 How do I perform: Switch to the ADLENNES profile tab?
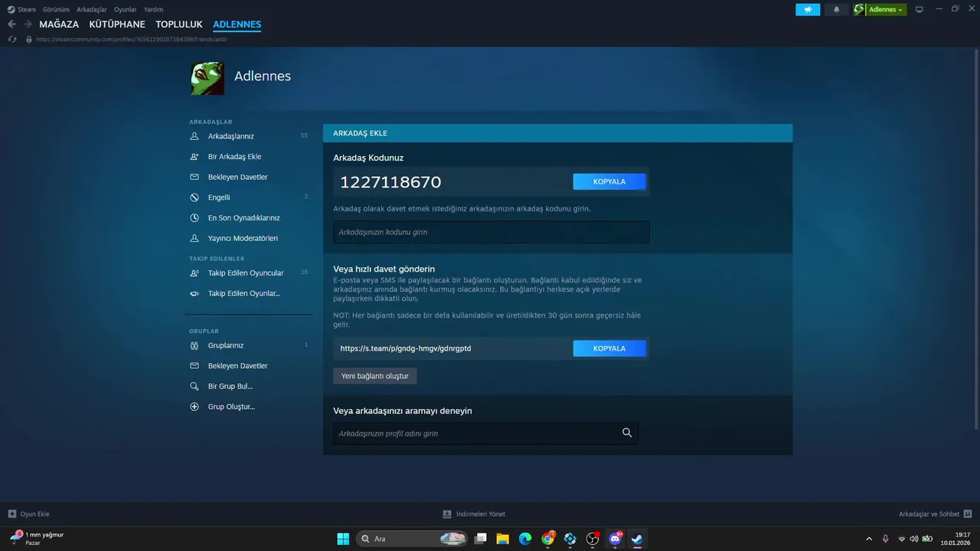pos(237,24)
